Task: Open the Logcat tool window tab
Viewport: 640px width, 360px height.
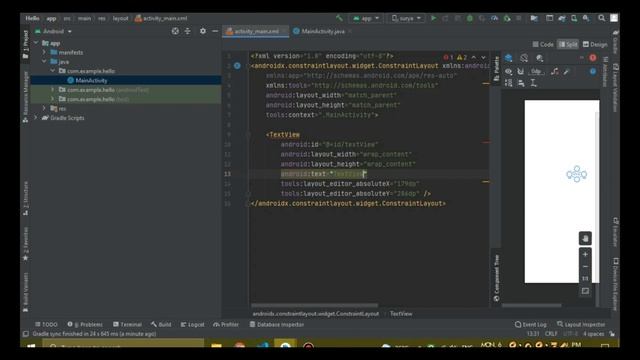Action: point(192,324)
